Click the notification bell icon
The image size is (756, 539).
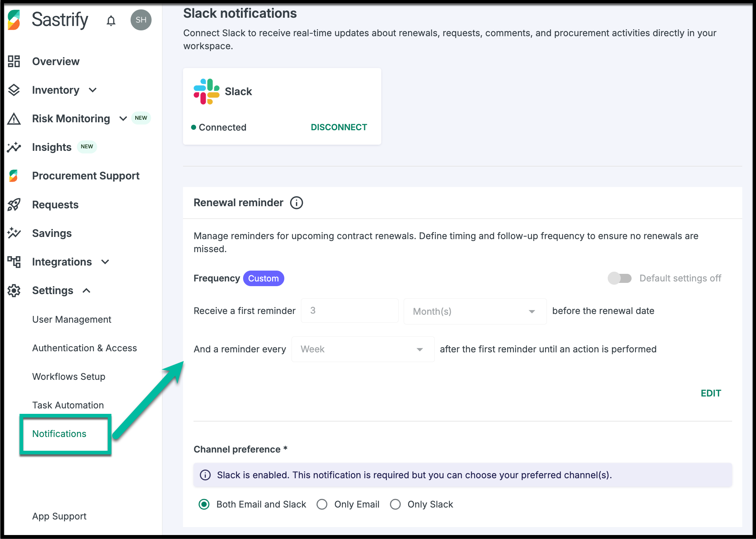(111, 21)
